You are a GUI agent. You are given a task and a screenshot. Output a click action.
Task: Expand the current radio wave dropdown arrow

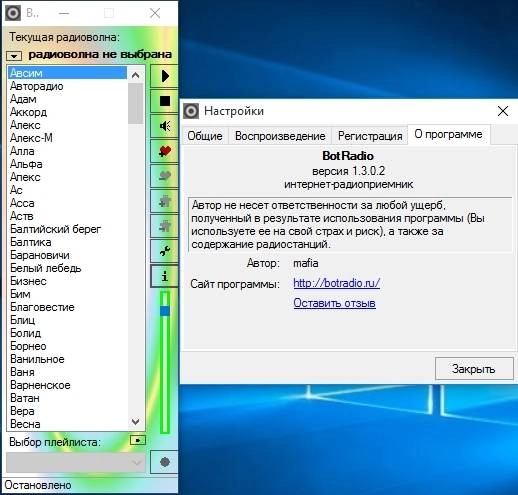click(x=14, y=56)
